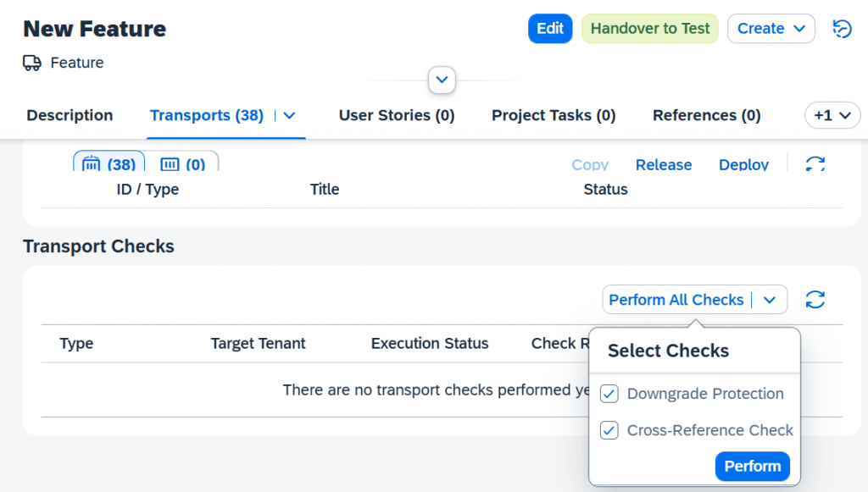Click the Execution Status column header

click(430, 344)
